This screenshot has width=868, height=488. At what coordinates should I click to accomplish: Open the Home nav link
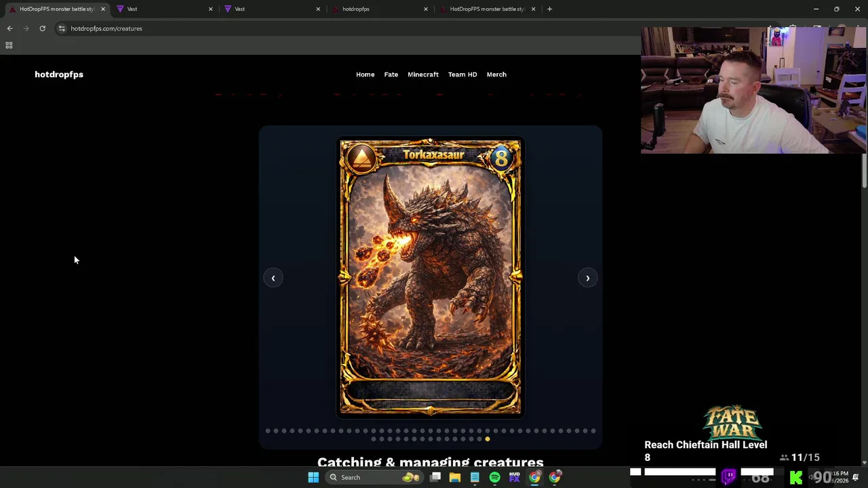(365, 75)
